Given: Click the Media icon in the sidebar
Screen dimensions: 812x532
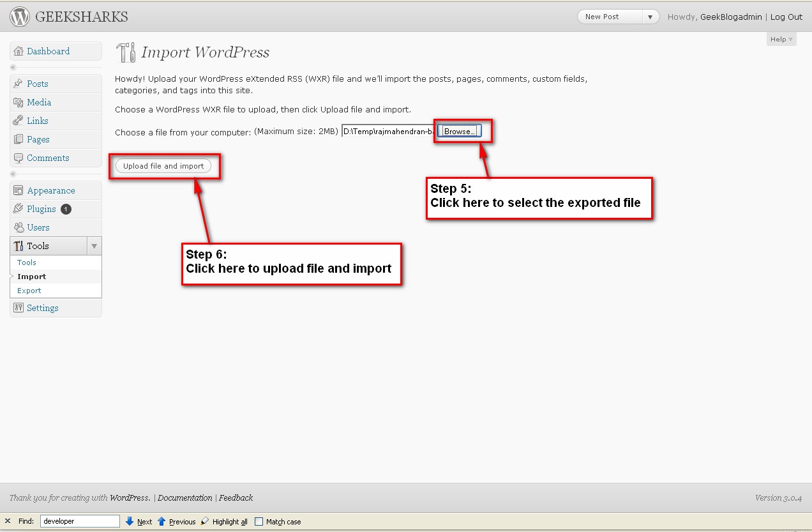Looking at the screenshot, I should click(x=19, y=102).
